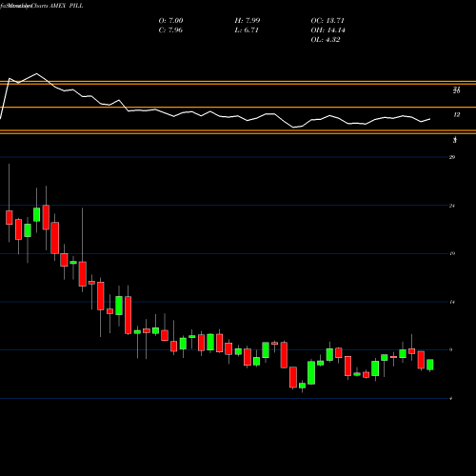This screenshot has height=476, width=476.
Task: Select the low value 'L: 6.71'
Action: pyautogui.click(x=247, y=30)
